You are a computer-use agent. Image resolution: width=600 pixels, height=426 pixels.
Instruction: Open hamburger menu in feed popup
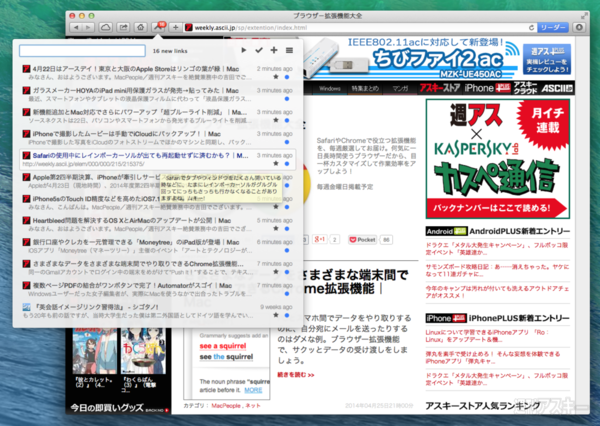point(289,49)
